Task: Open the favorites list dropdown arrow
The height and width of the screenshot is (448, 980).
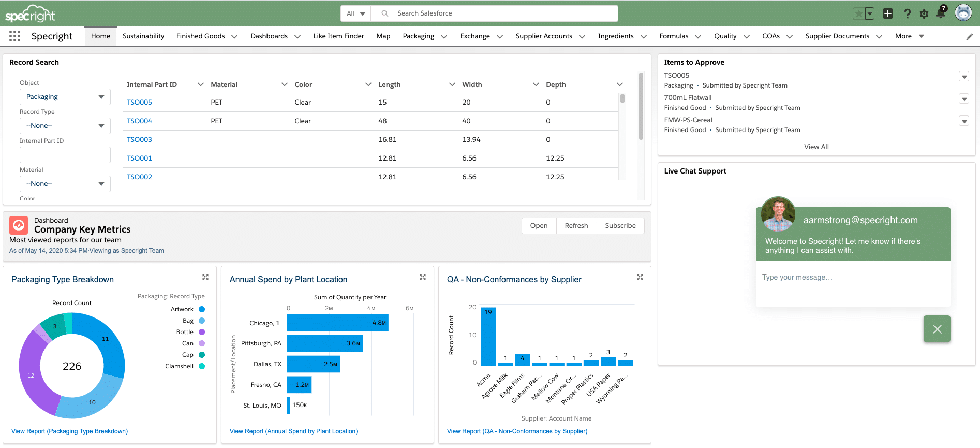Action: 869,13
